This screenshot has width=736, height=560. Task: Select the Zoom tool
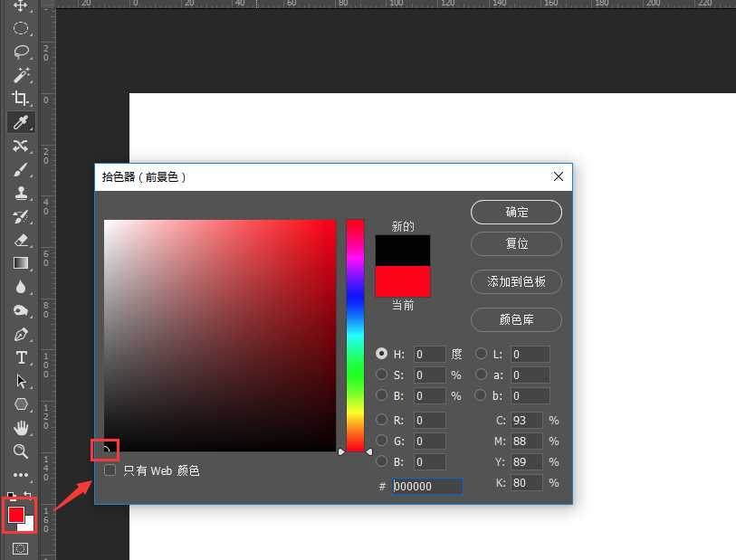click(22, 451)
